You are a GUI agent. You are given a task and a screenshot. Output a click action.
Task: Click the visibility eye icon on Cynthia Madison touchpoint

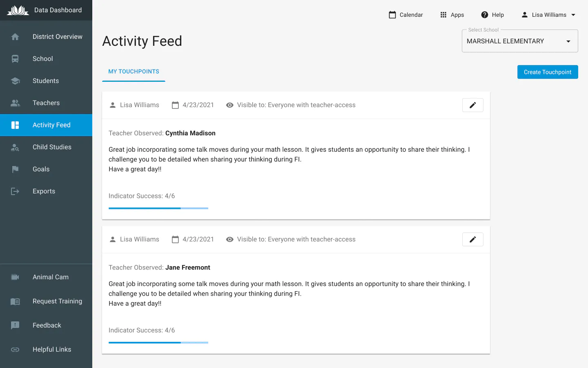coord(230,105)
